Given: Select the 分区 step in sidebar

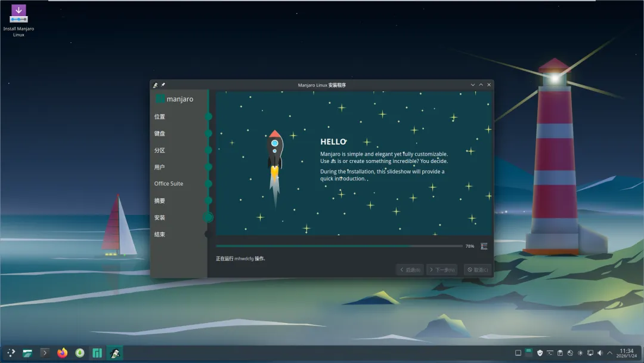Looking at the screenshot, I should pyautogui.click(x=160, y=150).
